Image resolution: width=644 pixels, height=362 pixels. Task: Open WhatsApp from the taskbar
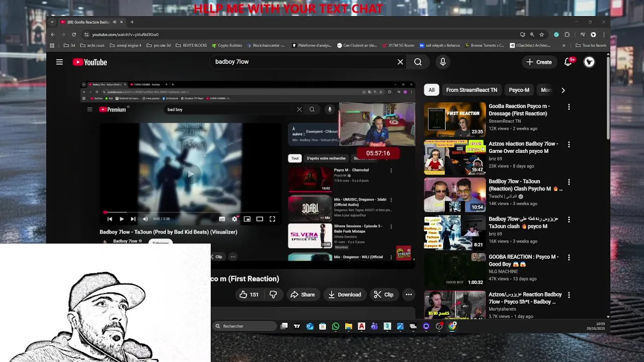point(336,326)
